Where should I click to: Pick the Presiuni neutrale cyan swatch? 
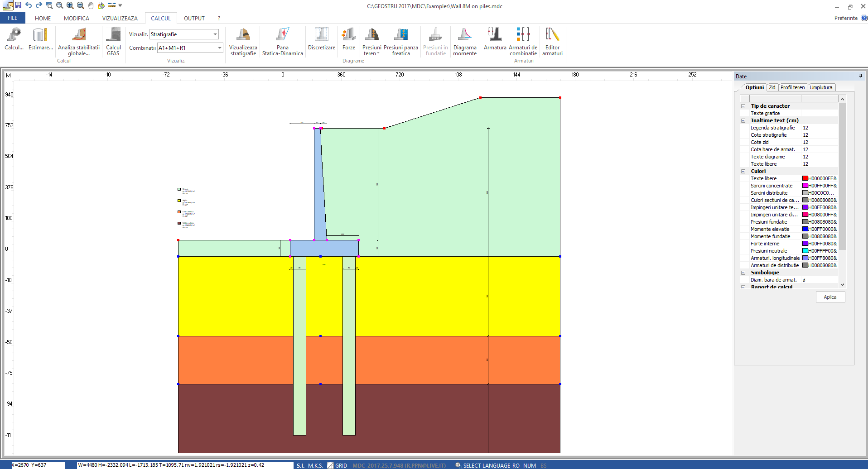(805, 251)
